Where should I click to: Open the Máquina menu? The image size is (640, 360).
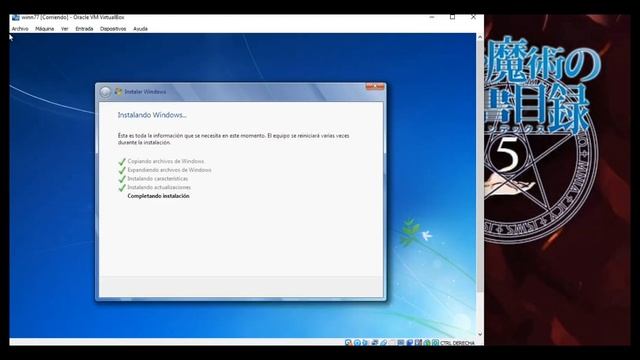(44, 29)
